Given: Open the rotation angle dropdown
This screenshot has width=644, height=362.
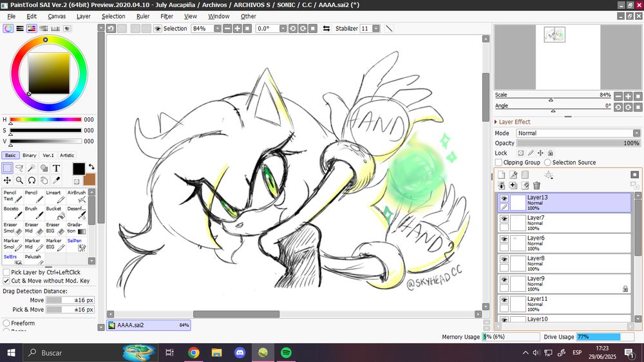Looking at the screenshot, I should (283, 28).
